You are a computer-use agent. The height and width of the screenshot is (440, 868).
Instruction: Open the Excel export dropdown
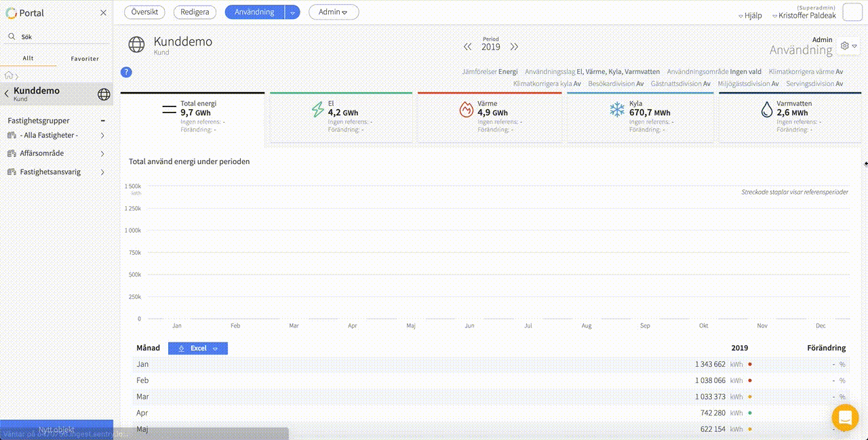[215, 348]
